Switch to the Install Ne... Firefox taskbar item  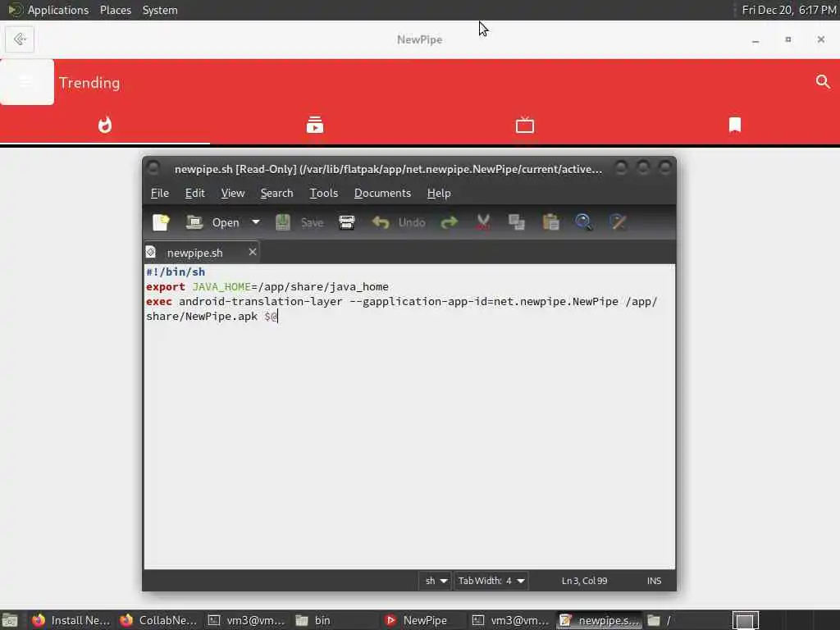pyautogui.click(x=71, y=620)
